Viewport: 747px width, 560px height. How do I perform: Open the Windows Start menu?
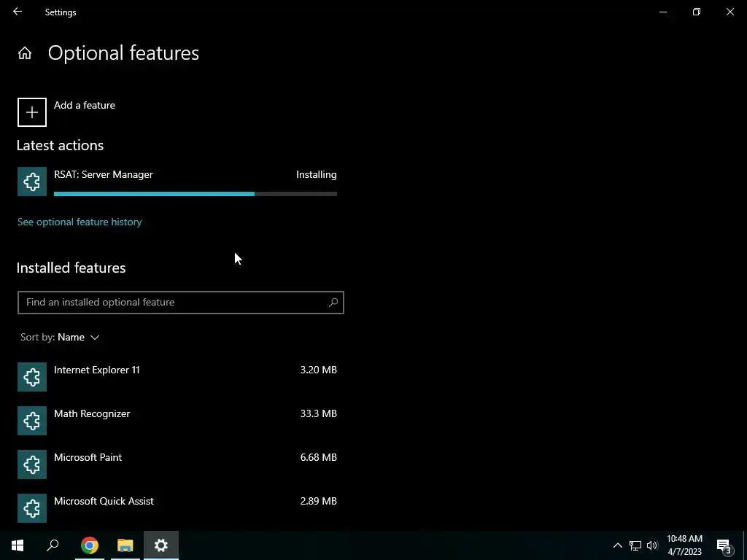18,545
